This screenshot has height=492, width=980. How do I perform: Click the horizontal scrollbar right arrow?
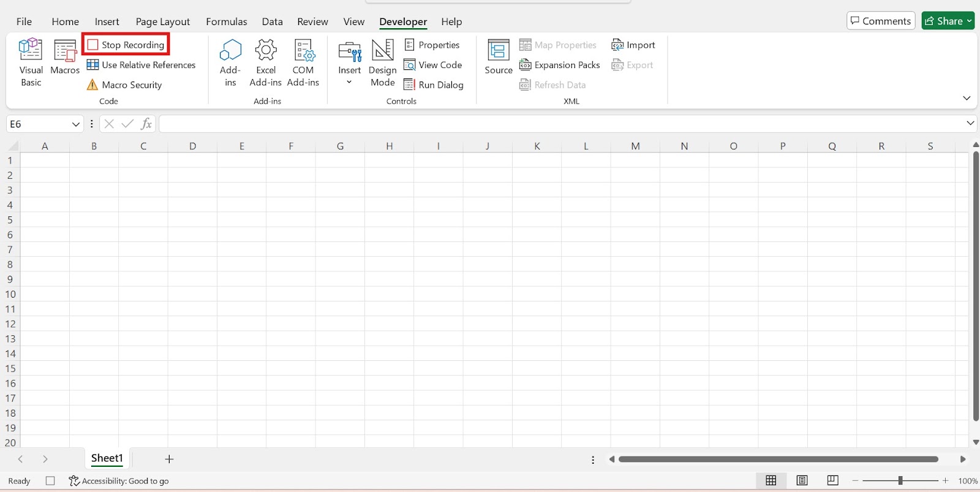963,459
